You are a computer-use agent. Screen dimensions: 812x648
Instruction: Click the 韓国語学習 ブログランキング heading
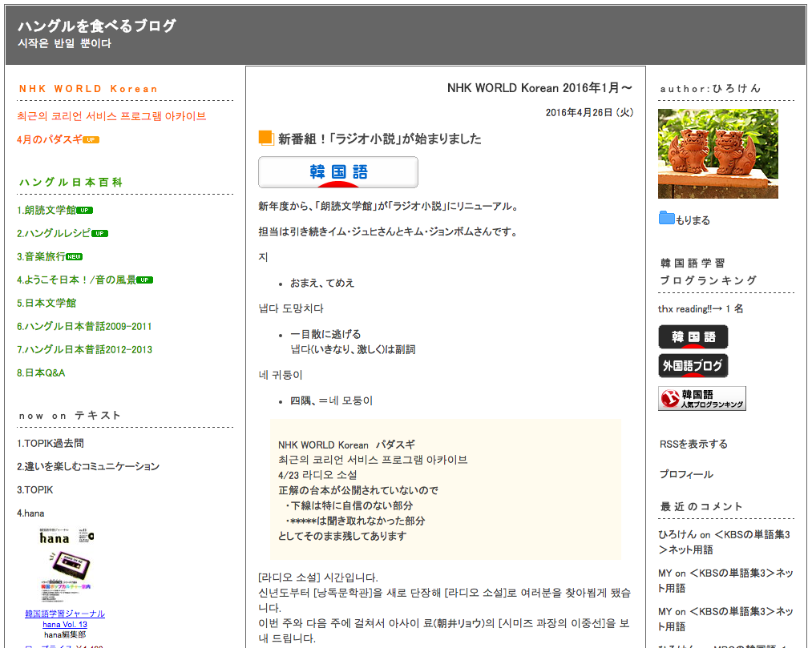[x=709, y=272]
